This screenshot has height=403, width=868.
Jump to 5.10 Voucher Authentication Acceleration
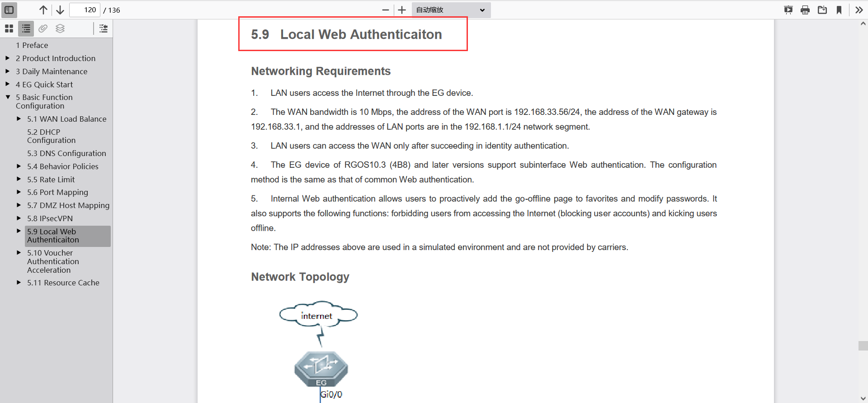53,261
